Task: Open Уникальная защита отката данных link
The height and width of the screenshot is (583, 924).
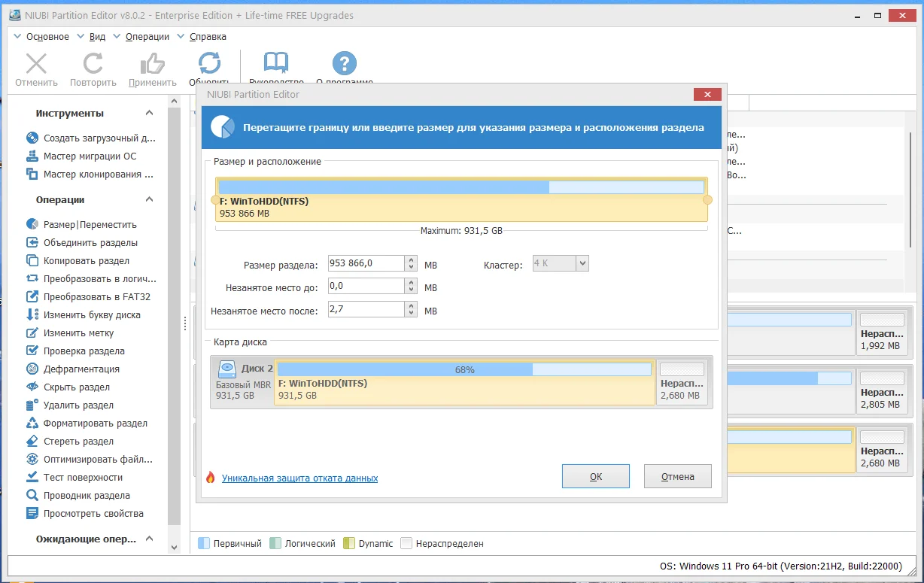Action: tap(299, 478)
